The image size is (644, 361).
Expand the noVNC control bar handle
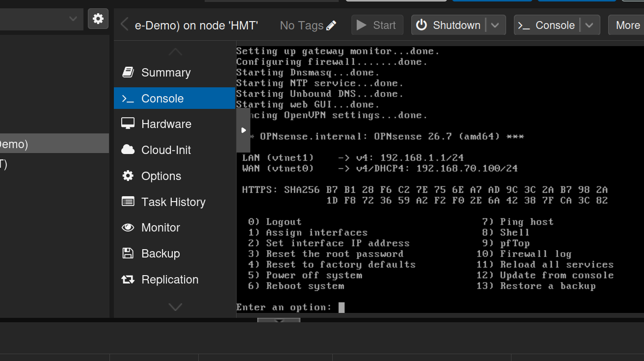(243, 130)
